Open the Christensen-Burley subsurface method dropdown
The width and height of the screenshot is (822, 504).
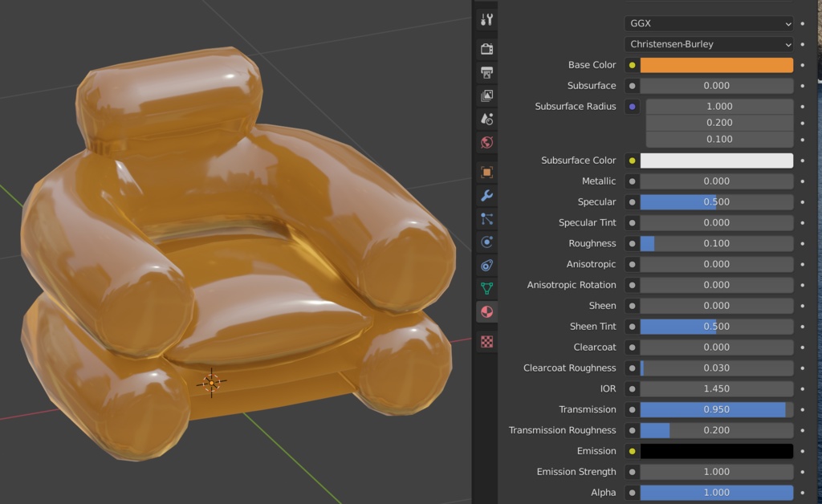[709, 44]
